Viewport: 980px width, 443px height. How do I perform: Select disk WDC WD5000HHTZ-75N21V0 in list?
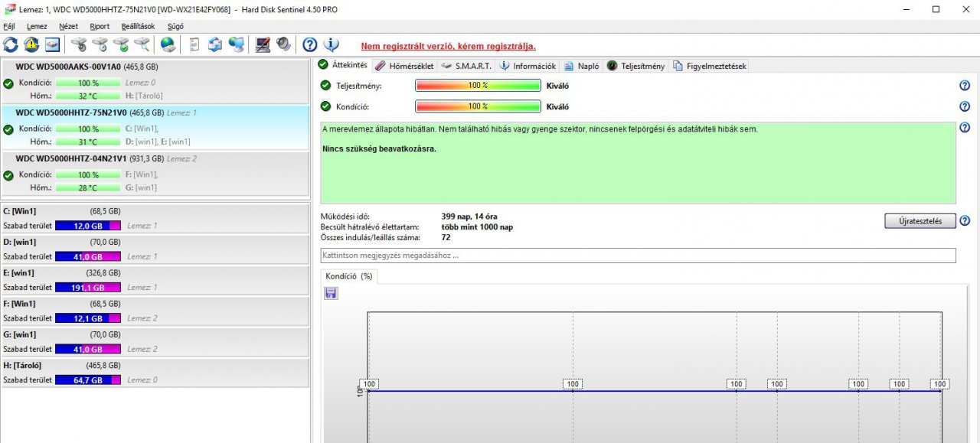[x=155, y=127]
